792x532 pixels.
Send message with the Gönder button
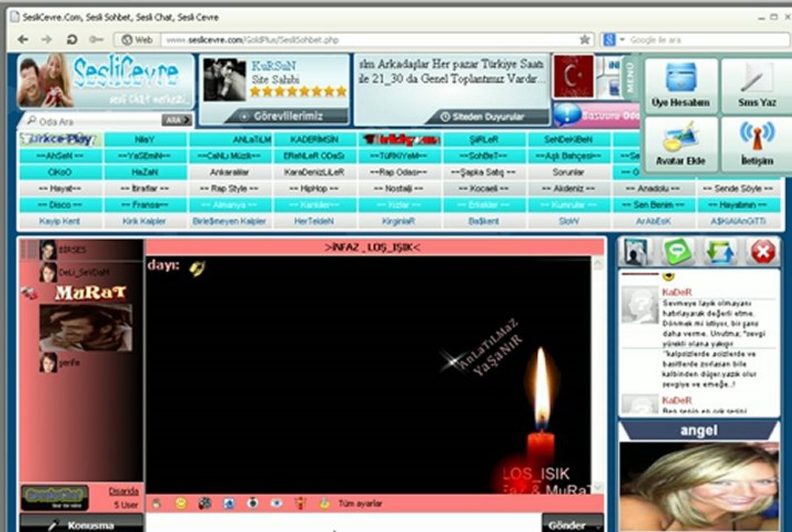click(572, 524)
